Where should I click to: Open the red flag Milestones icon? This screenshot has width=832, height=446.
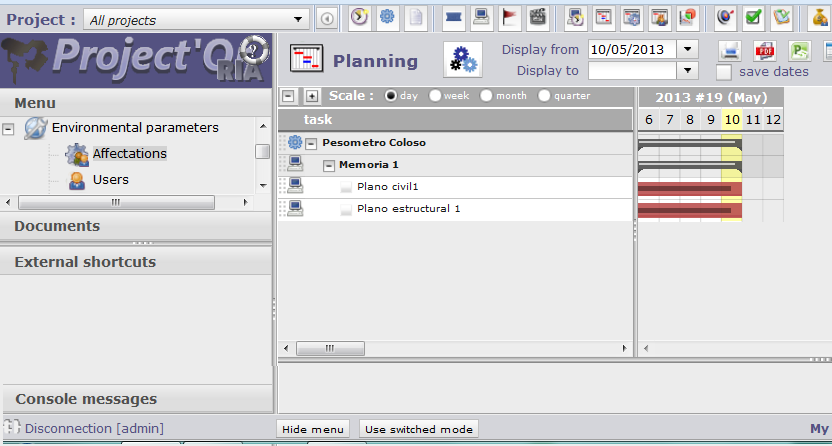click(x=510, y=17)
